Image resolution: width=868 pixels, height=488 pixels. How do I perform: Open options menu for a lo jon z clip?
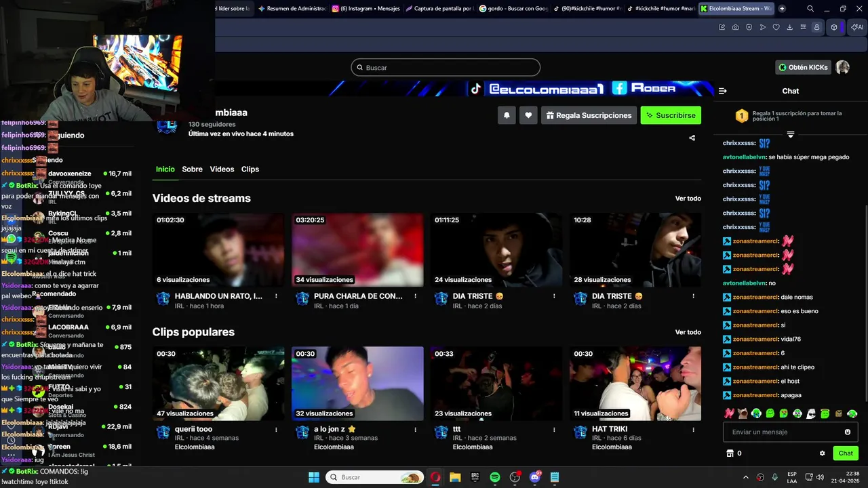point(415,430)
